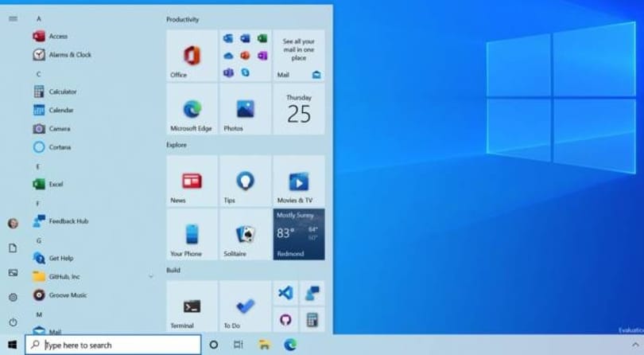
Task: Focus the Type here to search box
Action: tap(114, 345)
